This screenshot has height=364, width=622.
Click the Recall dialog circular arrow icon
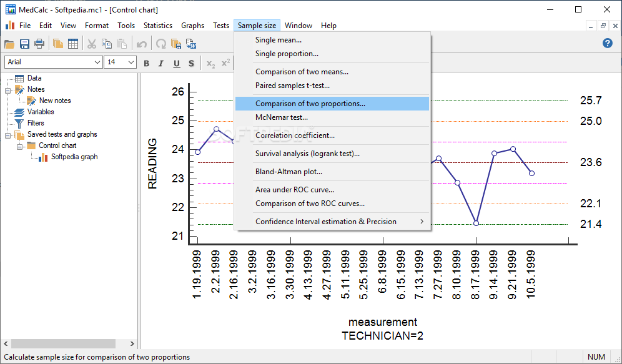tap(161, 44)
